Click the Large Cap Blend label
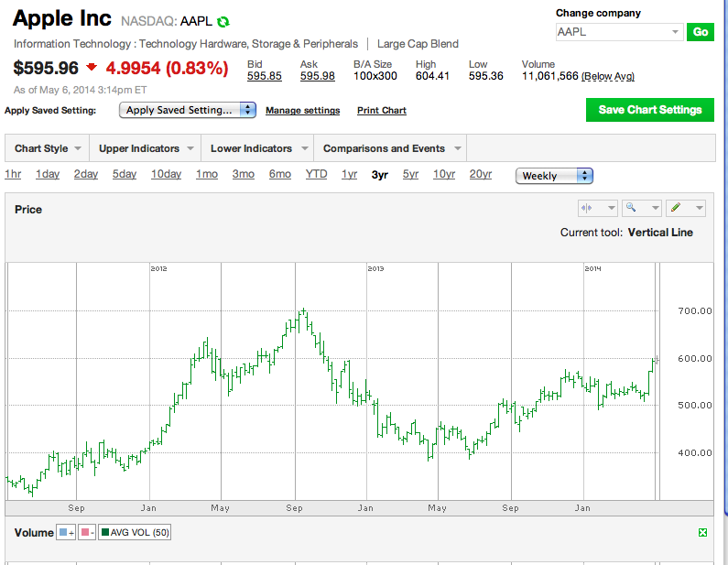The width and height of the screenshot is (728, 565). (418, 44)
